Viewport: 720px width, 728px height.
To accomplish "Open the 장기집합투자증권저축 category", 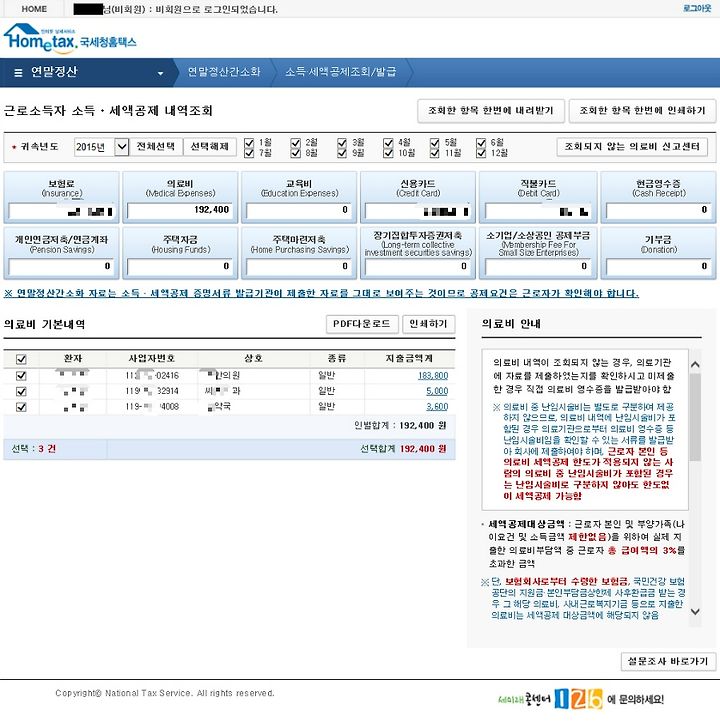I will click(x=418, y=253).
